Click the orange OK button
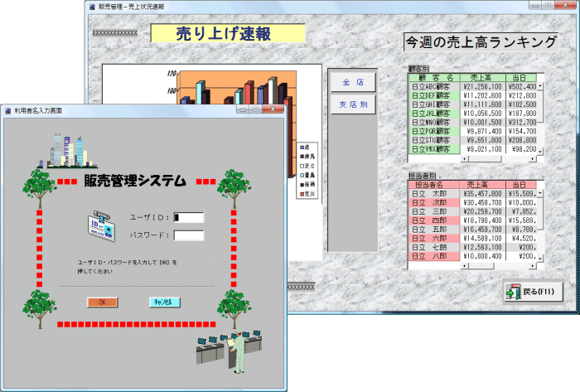Image resolution: width=580 pixels, height=392 pixels. (103, 302)
